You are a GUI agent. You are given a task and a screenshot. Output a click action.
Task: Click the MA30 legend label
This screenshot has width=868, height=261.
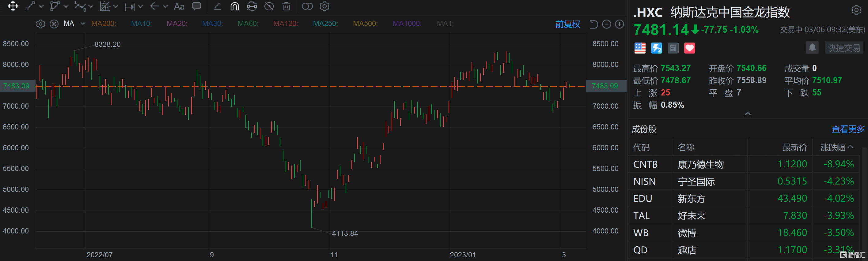point(212,24)
